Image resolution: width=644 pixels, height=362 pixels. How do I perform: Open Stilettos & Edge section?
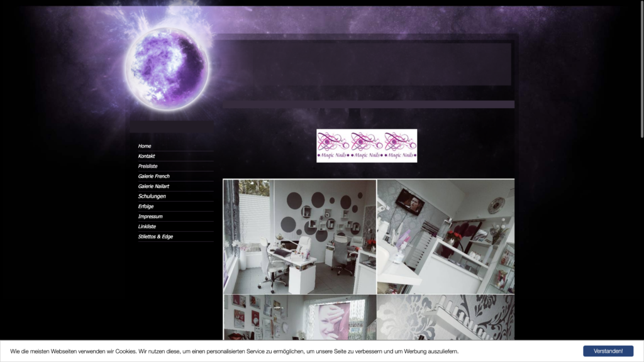coord(155,237)
